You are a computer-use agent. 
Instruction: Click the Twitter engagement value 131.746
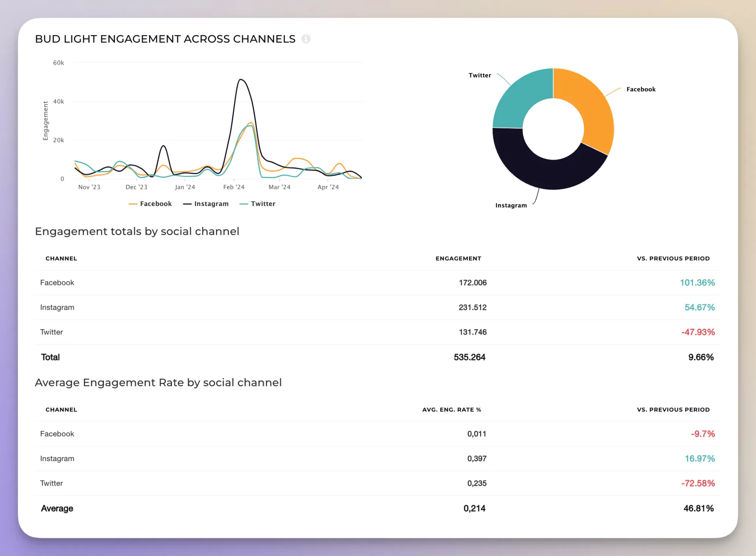coord(472,332)
